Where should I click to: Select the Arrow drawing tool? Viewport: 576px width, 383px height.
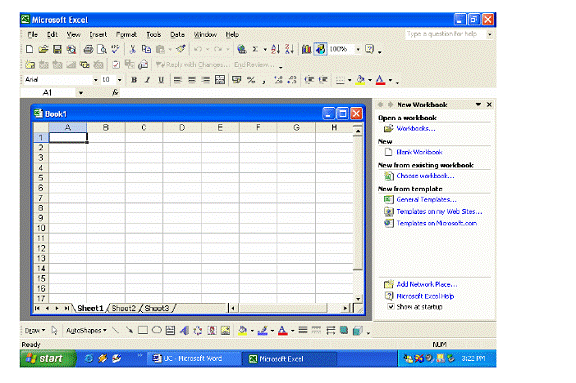(129, 330)
